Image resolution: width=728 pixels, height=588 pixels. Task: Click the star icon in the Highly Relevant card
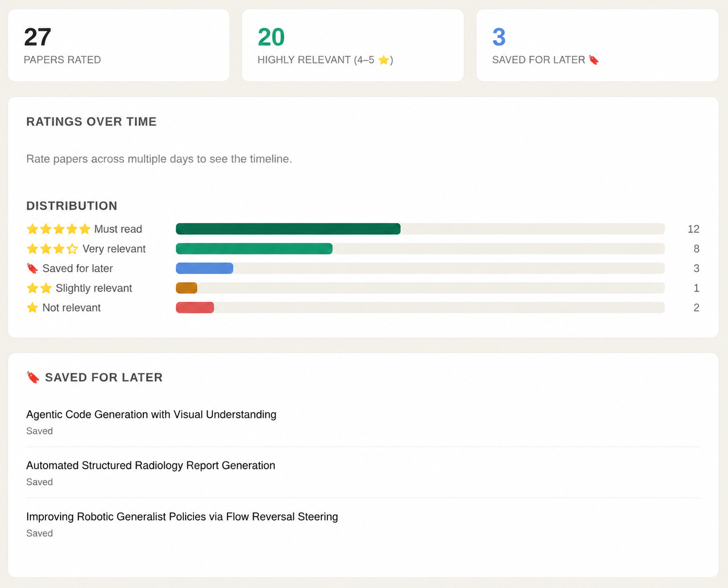(384, 60)
